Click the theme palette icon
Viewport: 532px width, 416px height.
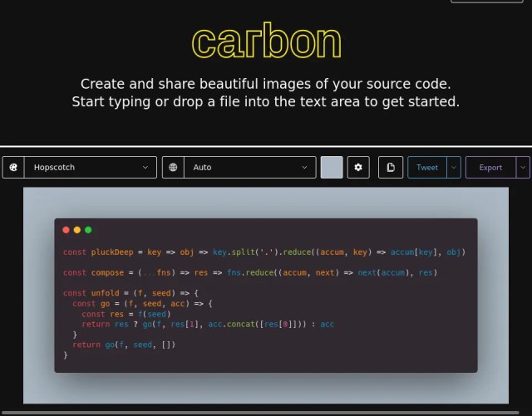13,167
